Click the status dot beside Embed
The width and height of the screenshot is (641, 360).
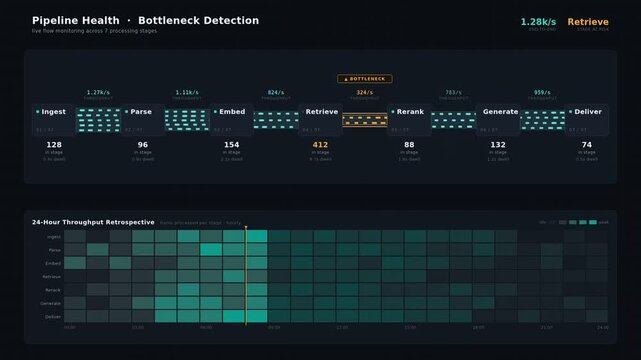coord(215,112)
